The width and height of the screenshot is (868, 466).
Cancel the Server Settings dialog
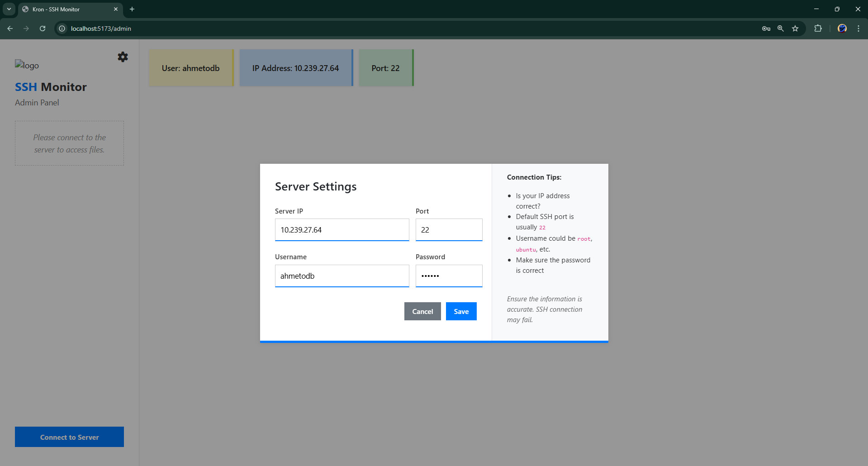click(x=422, y=311)
